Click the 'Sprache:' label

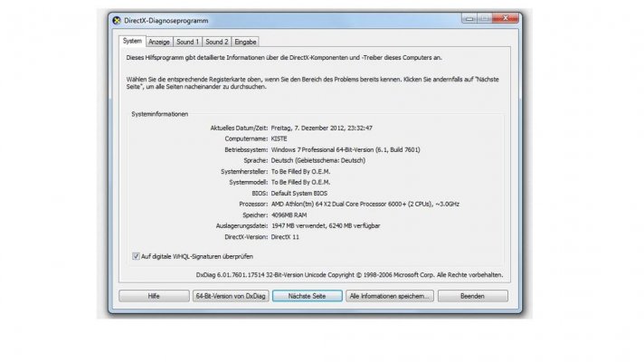(x=255, y=161)
